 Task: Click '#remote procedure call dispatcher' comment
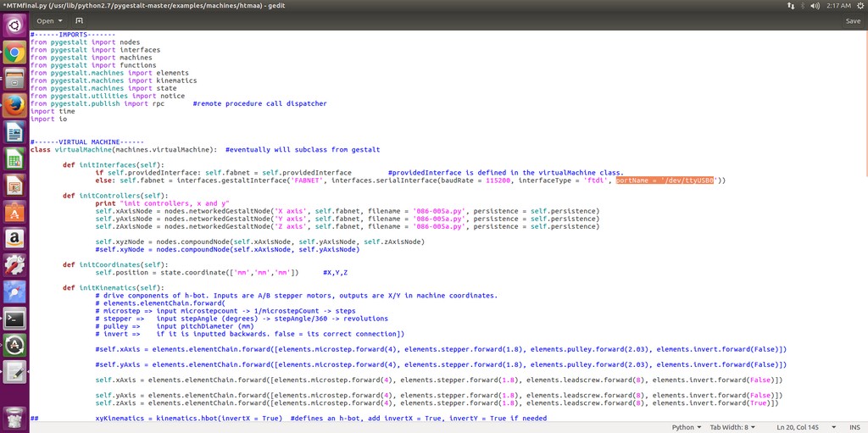pyautogui.click(x=259, y=103)
